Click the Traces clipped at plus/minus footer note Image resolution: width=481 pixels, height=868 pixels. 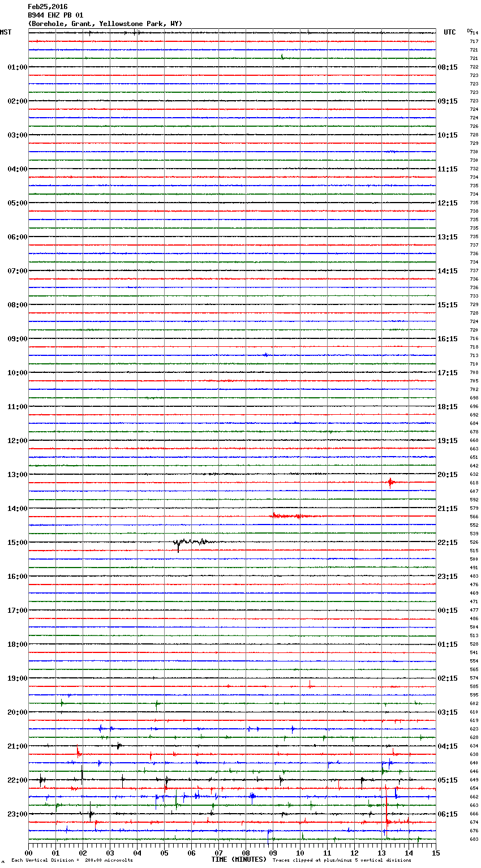[342, 860]
